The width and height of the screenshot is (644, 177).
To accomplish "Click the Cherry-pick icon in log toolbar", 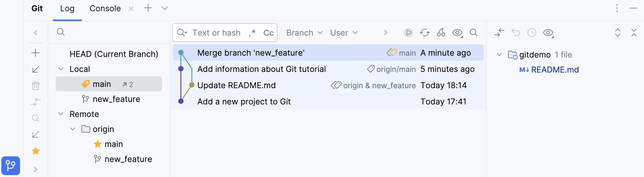I will 441,33.
